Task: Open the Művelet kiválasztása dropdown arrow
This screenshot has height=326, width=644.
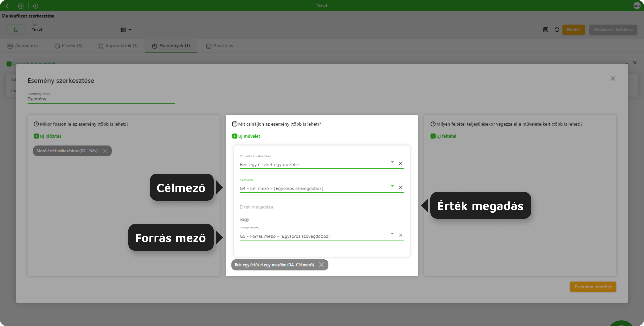Action: coord(392,162)
